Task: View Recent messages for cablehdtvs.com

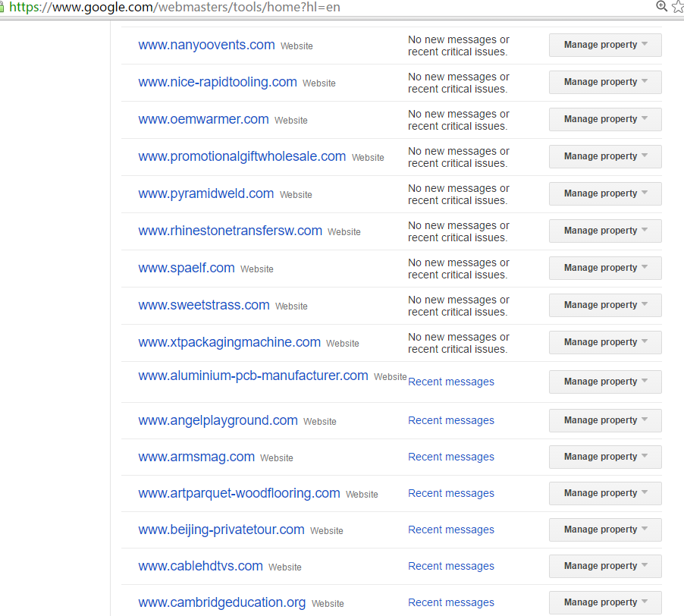Action: pos(451,566)
